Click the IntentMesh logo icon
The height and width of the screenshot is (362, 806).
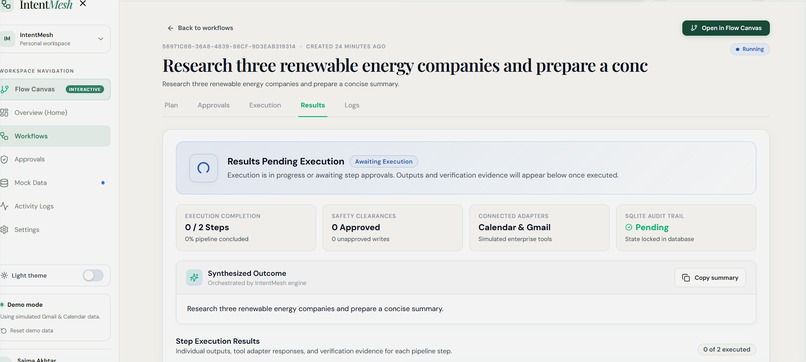(6, 5)
